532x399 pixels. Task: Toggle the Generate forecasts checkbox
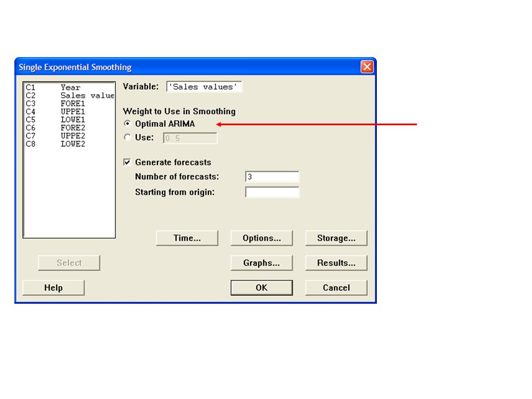[127, 162]
